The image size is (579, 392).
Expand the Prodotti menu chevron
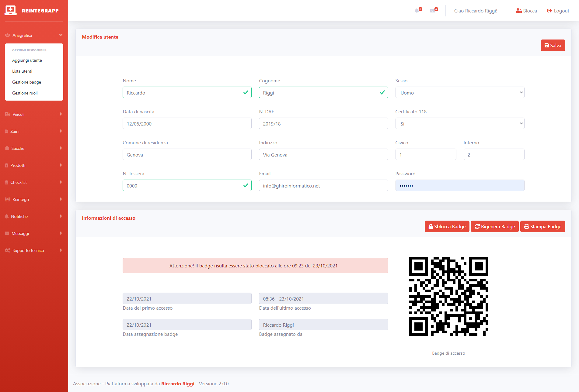pos(61,165)
